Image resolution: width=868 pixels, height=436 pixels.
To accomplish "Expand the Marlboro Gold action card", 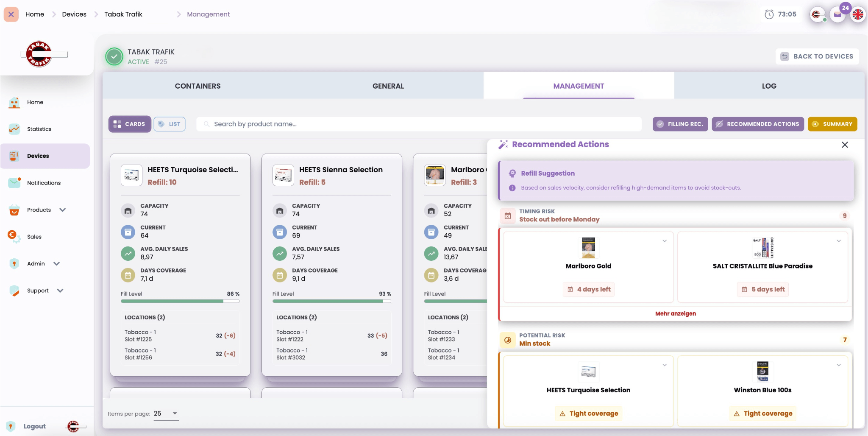I will [x=664, y=241].
